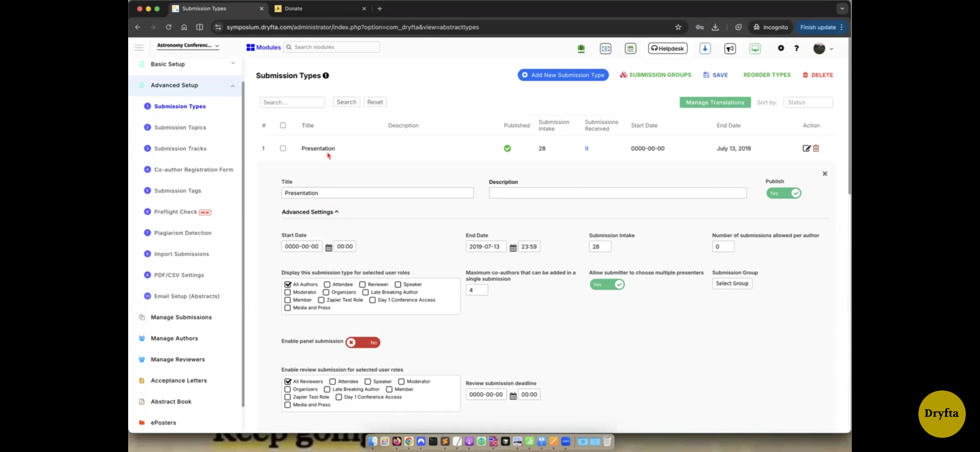Image resolution: width=980 pixels, height=452 pixels.
Task: Open the End Date calendar icon
Action: [x=513, y=247]
